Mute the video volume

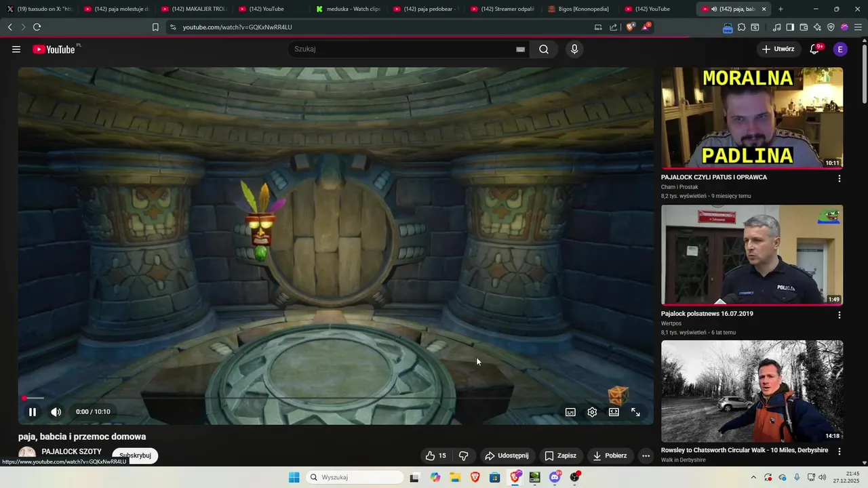56,411
